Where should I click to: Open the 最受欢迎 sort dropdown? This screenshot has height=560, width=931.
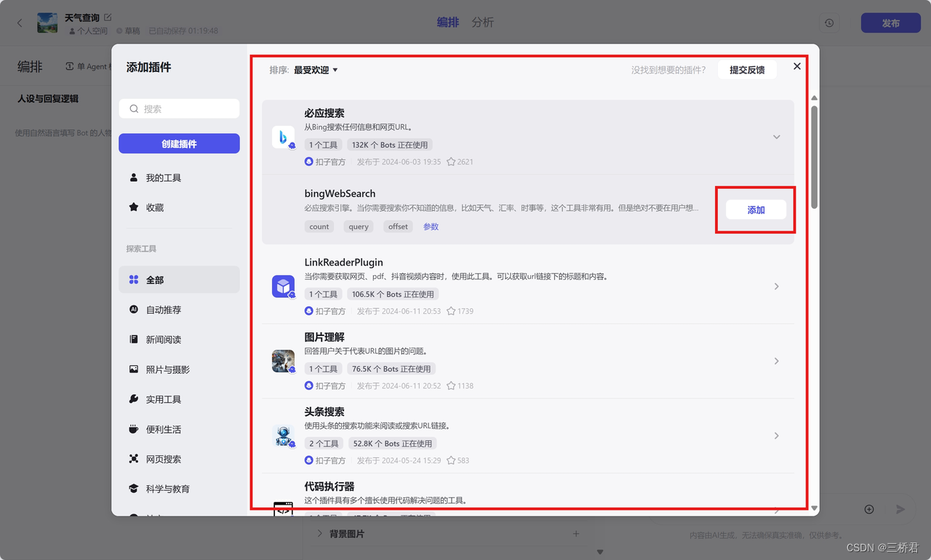tap(316, 71)
